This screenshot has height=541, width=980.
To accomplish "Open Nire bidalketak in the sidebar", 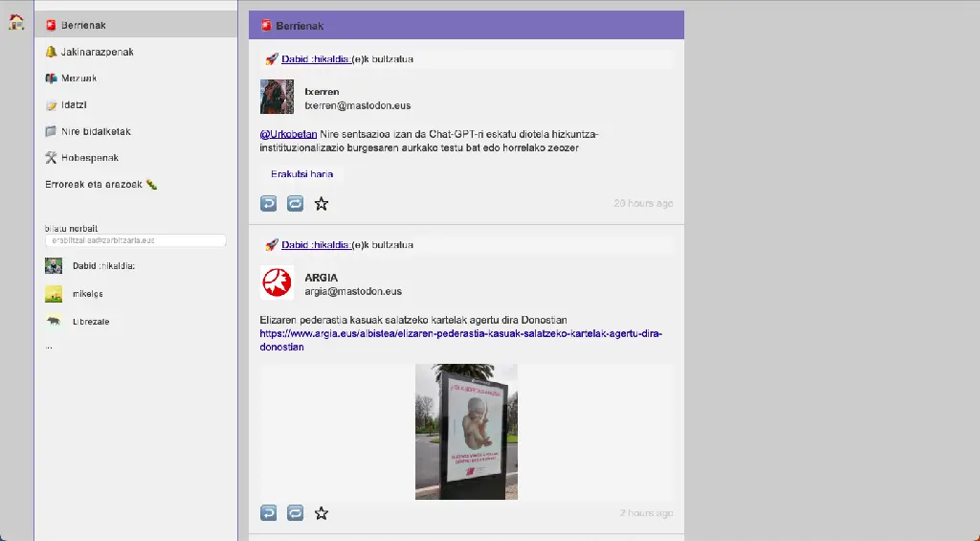I will pyautogui.click(x=95, y=131).
